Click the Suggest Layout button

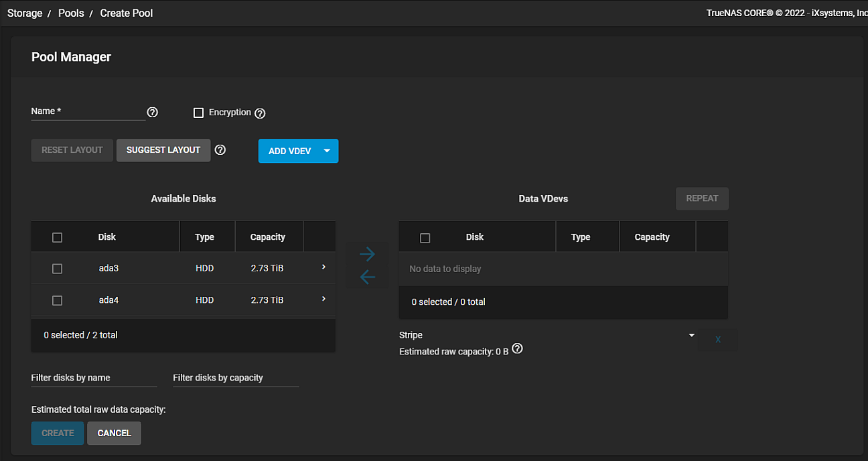tap(163, 150)
